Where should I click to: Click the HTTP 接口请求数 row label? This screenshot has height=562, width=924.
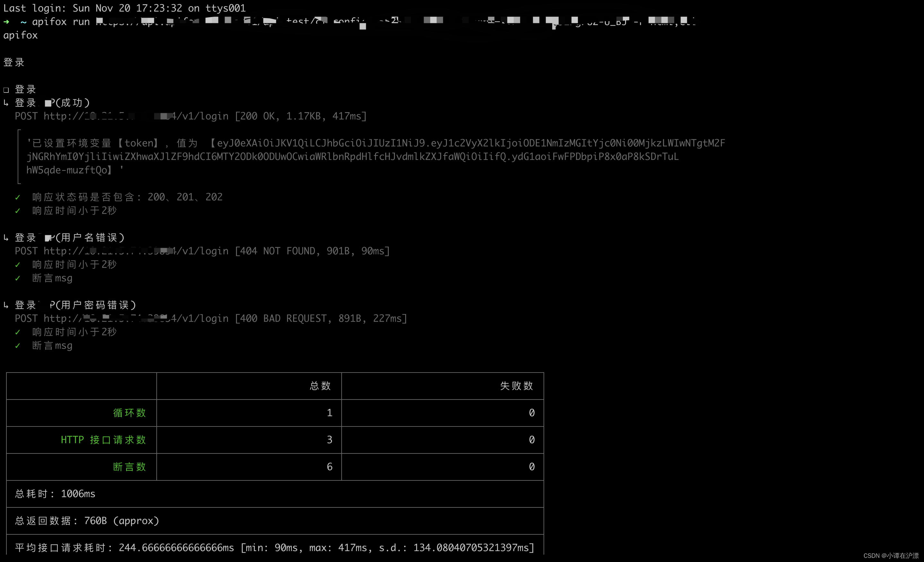tap(103, 440)
